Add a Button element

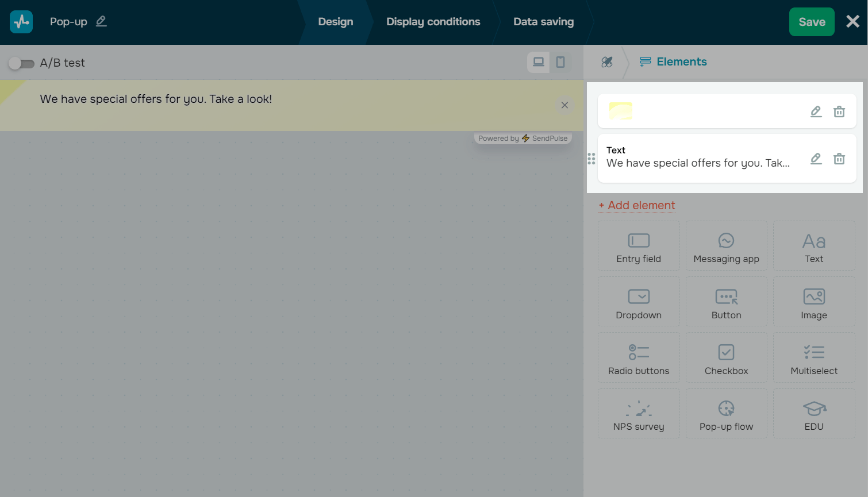(727, 302)
